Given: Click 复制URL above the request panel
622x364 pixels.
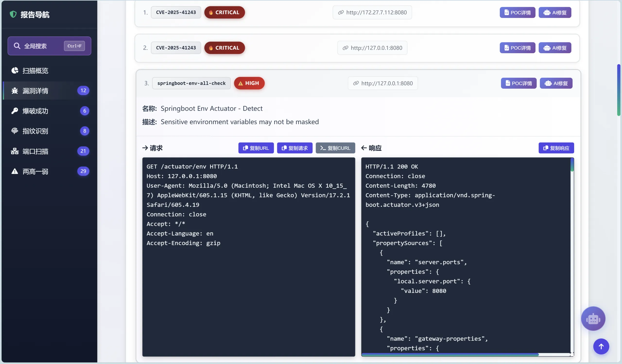Looking at the screenshot, I should coord(256,148).
